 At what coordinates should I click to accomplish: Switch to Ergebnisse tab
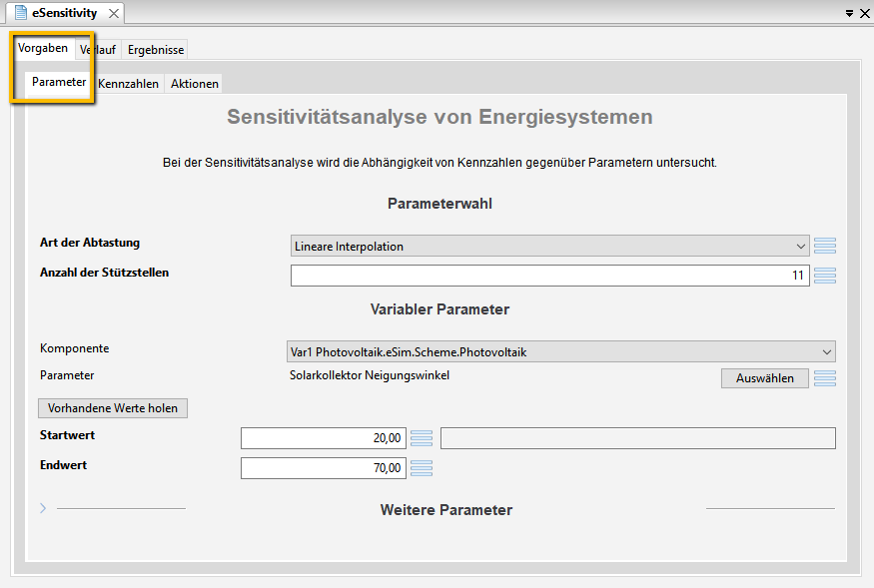(156, 50)
